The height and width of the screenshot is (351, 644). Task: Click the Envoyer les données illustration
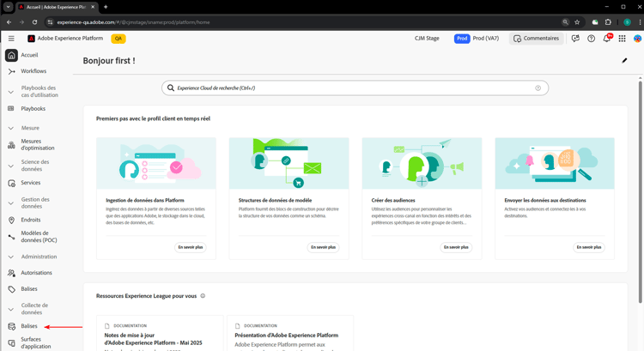(555, 163)
